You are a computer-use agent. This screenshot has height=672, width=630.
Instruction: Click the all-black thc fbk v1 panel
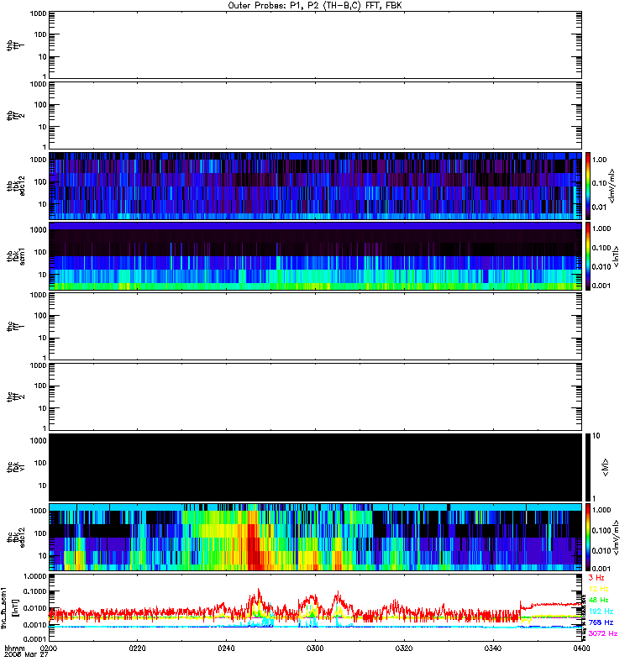point(315,467)
